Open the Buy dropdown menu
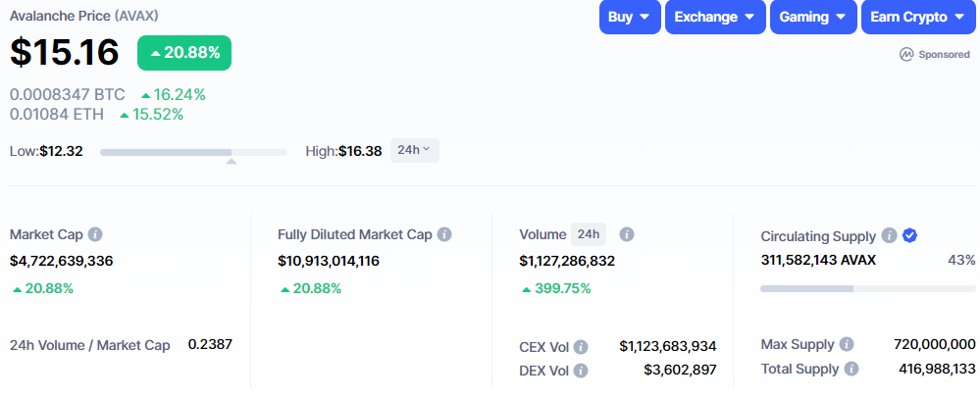 630,17
